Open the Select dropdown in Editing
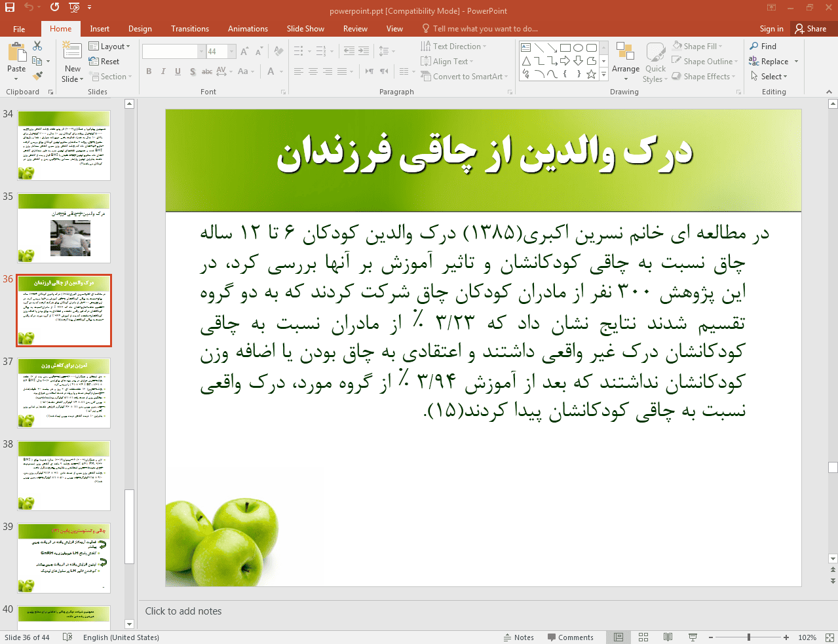Image resolution: width=838 pixels, height=644 pixels. [x=769, y=77]
